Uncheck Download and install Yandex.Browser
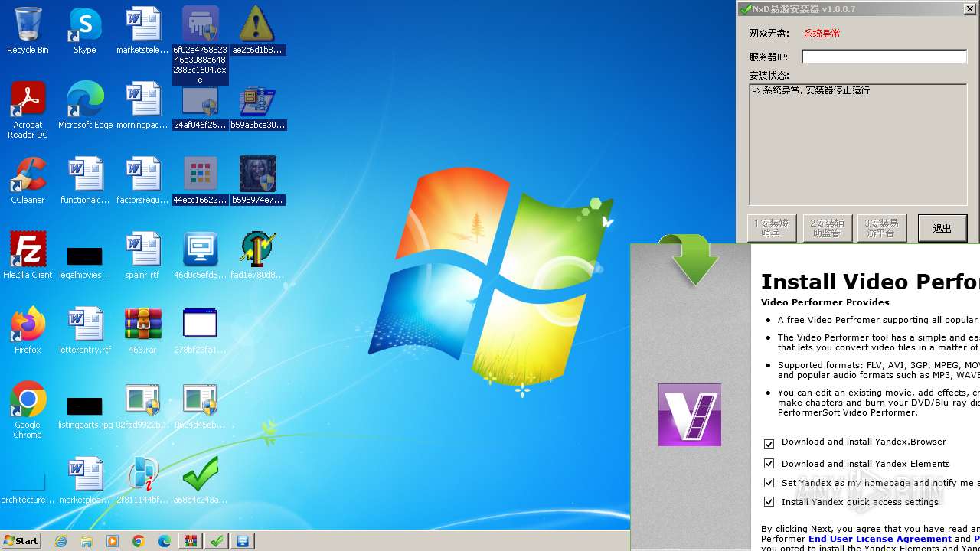Viewport: 980px width, 551px height. coord(769,444)
